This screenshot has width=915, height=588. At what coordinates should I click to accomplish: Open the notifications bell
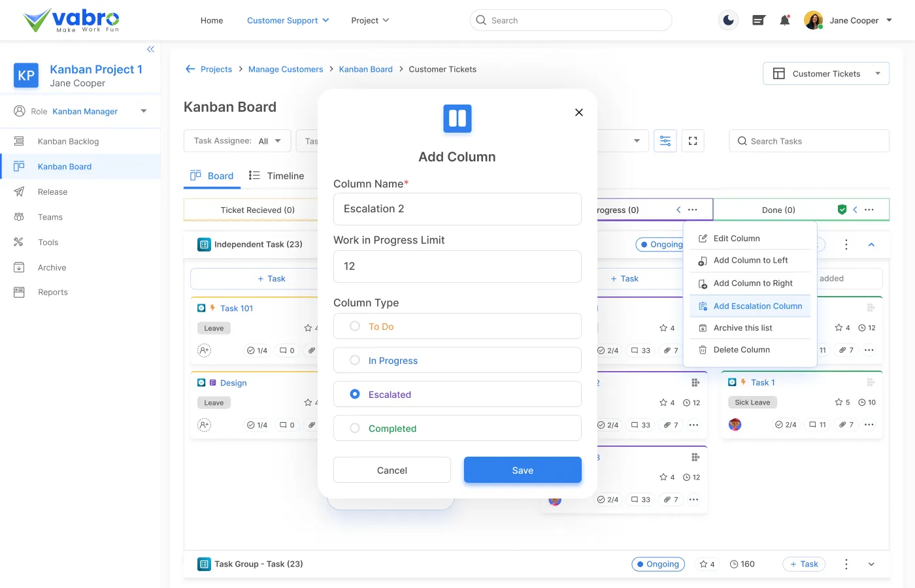coord(785,20)
